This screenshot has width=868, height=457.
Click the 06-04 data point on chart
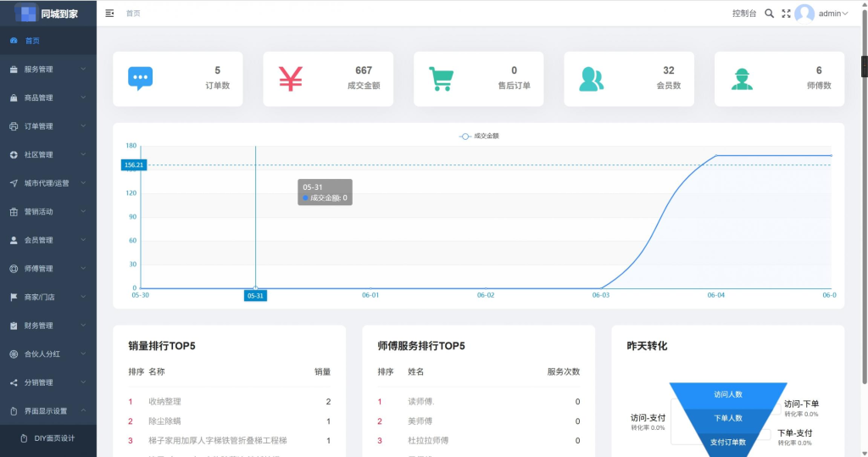pos(715,156)
